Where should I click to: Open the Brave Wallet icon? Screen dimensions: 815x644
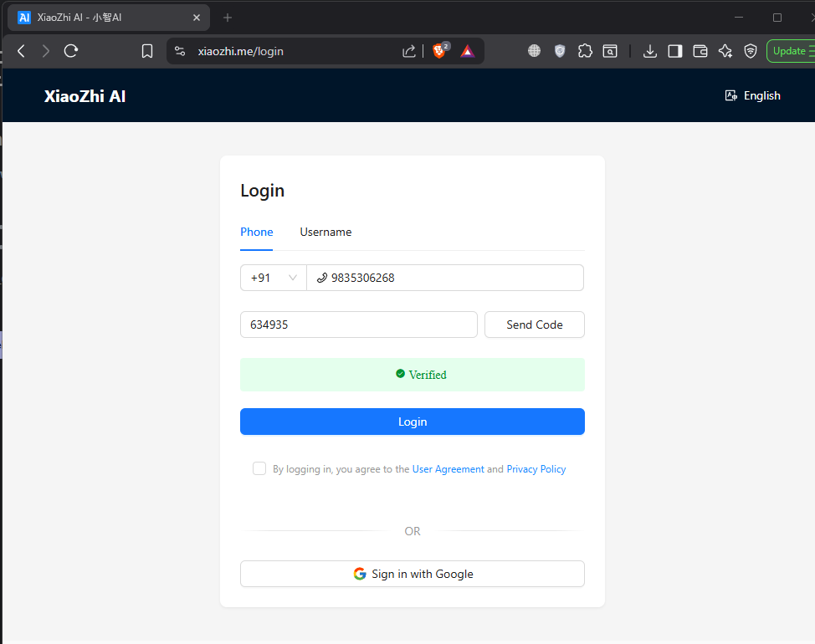tap(700, 51)
